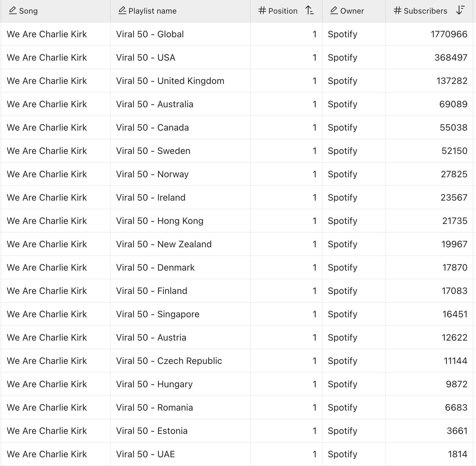Click the Viral 50 - Singapore cell
This screenshot has width=476, height=466.
coord(180,314)
